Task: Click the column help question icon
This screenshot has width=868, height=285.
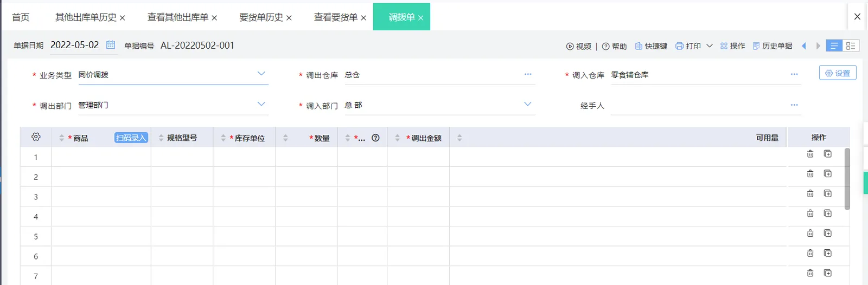Action: pyautogui.click(x=375, y=138)
